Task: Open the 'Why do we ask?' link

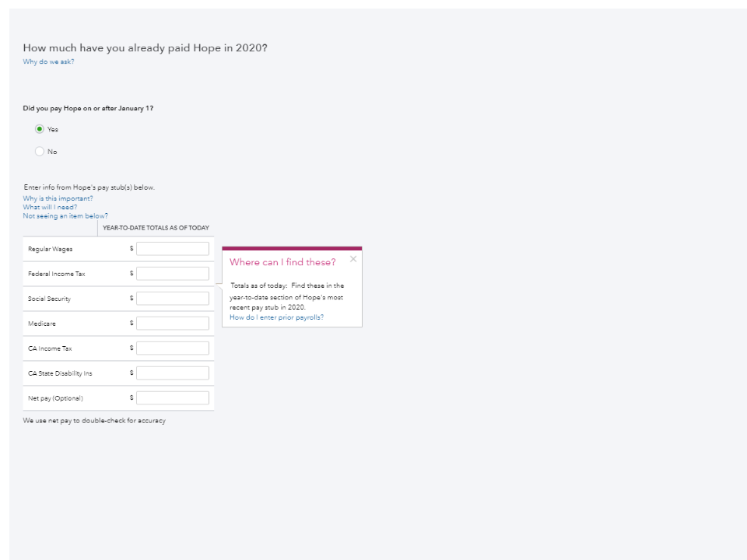Action: point(48,61)
